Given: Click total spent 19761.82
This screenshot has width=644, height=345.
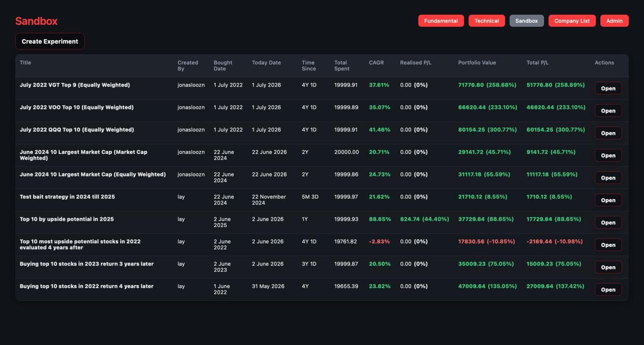Looking at the screenshot, I should tap(346, 241).
